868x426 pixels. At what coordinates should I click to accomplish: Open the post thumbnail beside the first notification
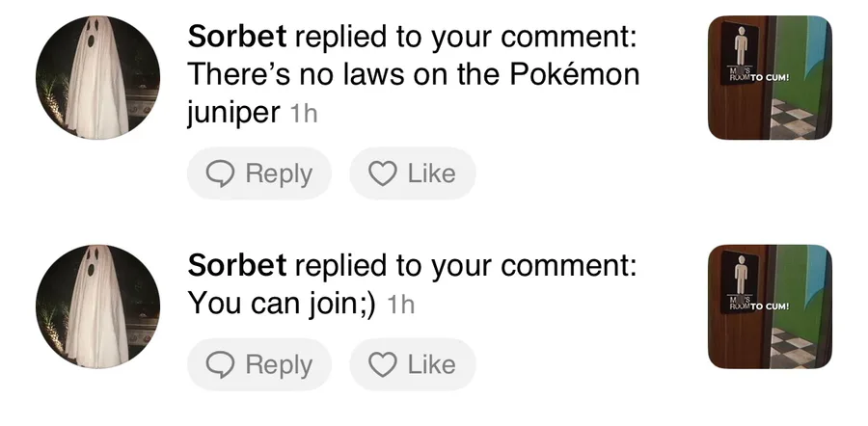tap(770, 77)
